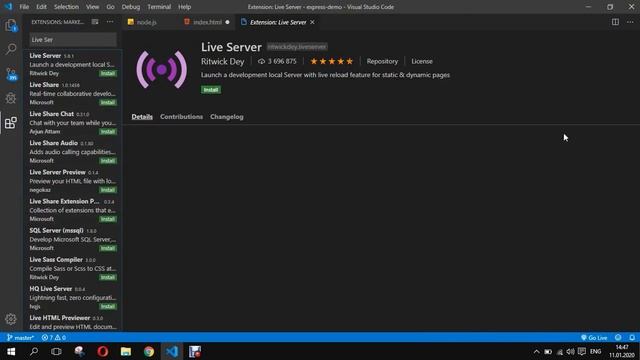Launch Opera from the taskbar
Screen dimensions: 640x360
(x=102, y=351)
